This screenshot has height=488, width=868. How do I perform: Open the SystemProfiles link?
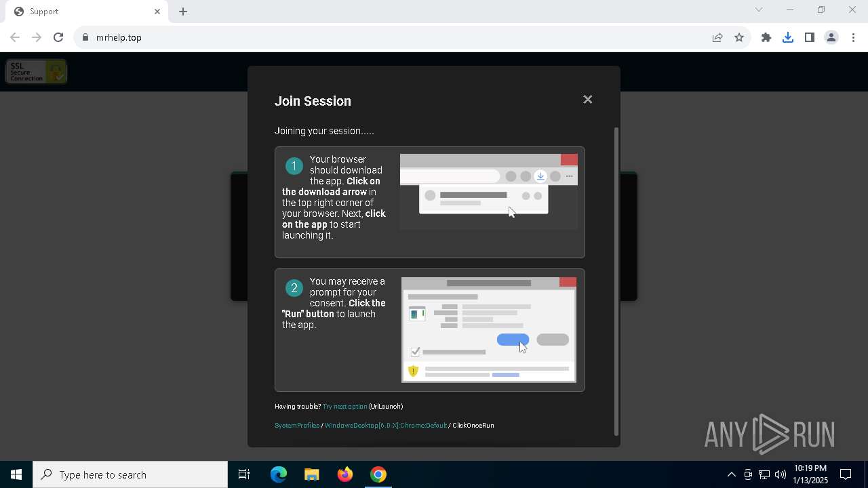point(296,426)
